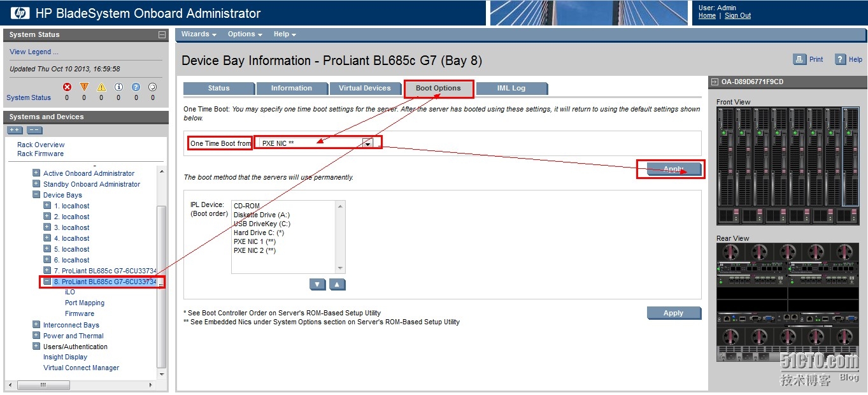This screenshot has height=395, width=868.
Task: Open the iLO link under bay 8
Action: point(70,292)
